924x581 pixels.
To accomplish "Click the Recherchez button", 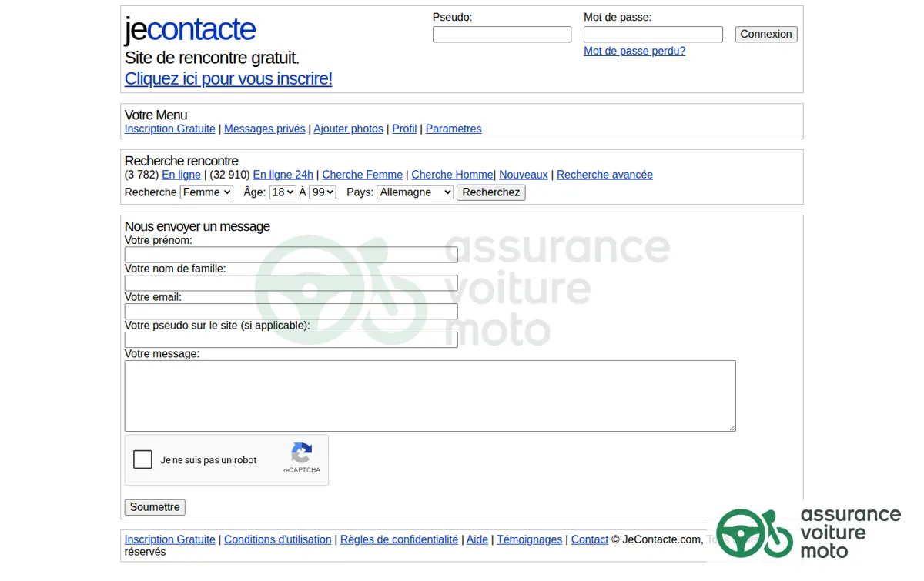I will click(x=491, y=192).
